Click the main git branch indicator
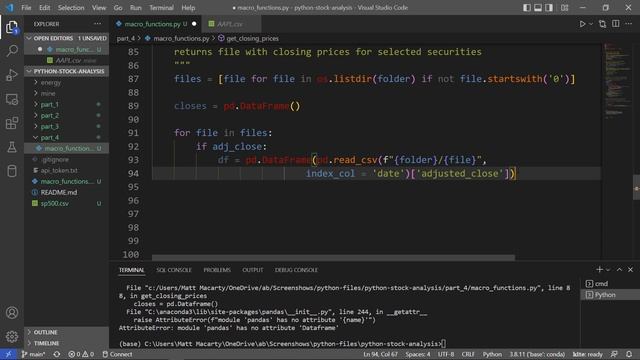The image size is (640, 360). click(33, 354)
